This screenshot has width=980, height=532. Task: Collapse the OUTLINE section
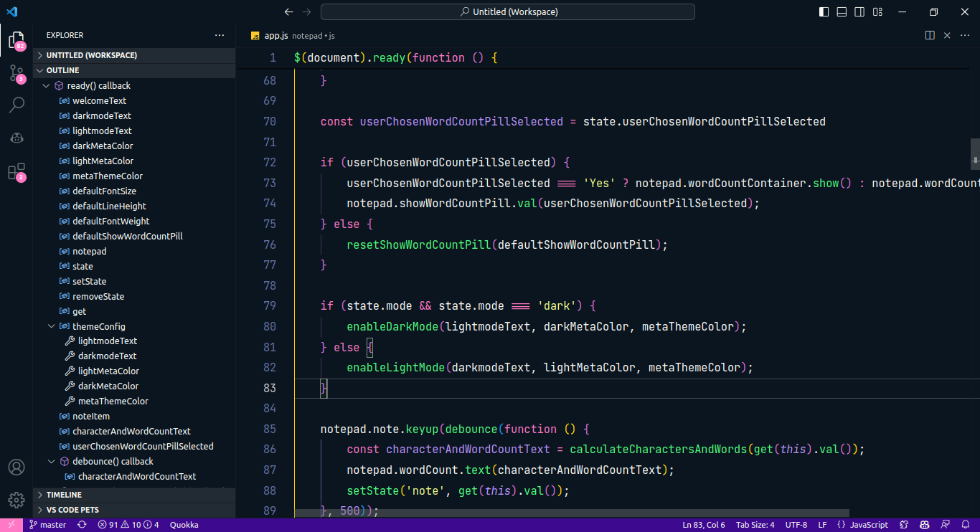point(134,70)
